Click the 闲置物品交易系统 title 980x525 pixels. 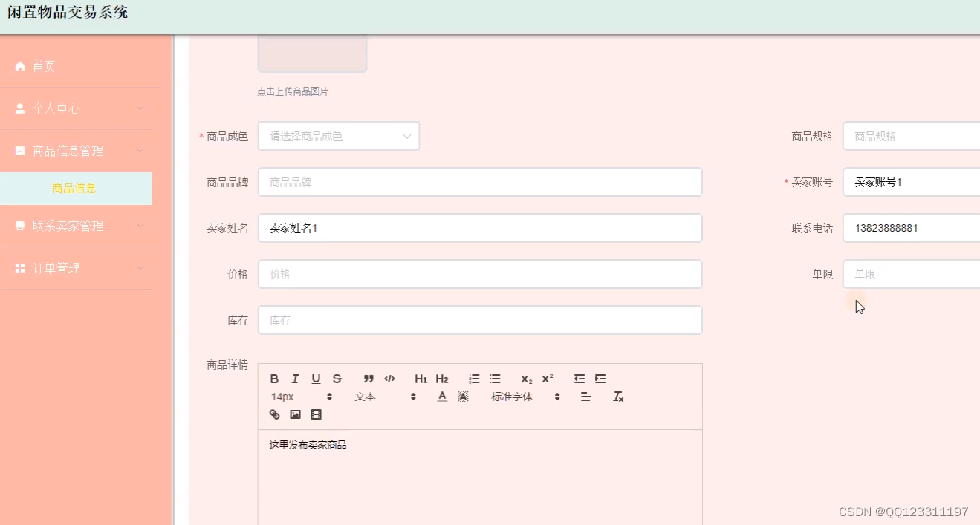[x=68, y=12]
